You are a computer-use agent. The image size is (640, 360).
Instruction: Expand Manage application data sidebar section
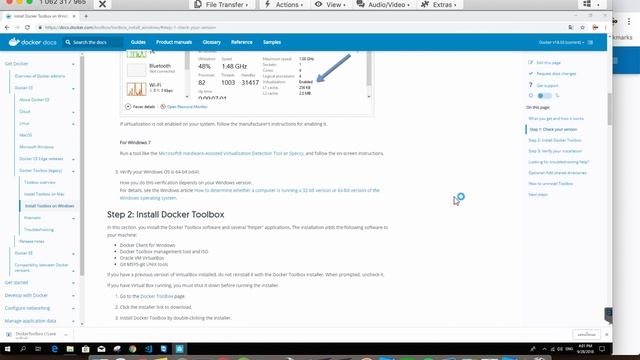pos(73,321)
